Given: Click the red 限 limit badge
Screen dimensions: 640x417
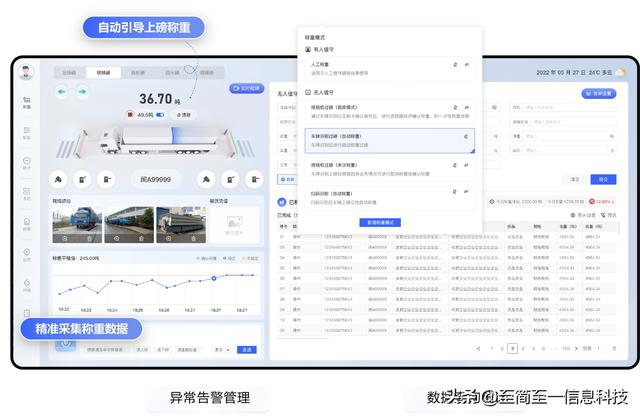Looking at the screenshot, I should 130,115.
